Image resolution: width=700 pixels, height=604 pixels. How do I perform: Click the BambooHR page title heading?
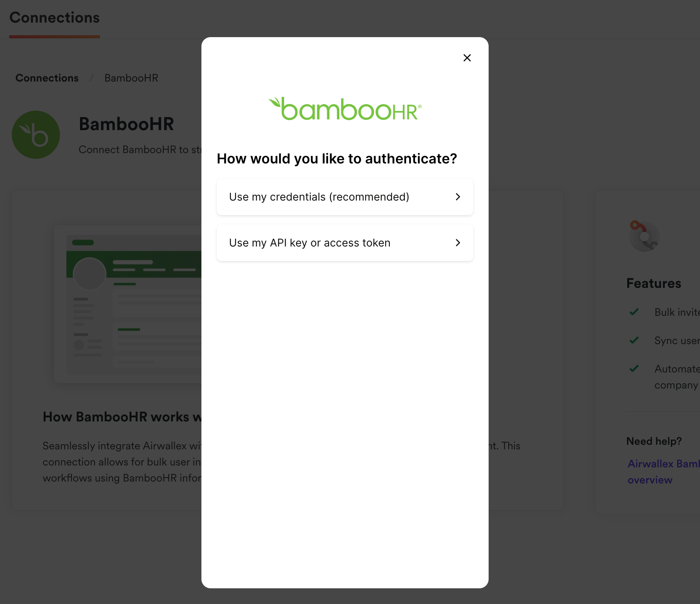tap(126, 124)
